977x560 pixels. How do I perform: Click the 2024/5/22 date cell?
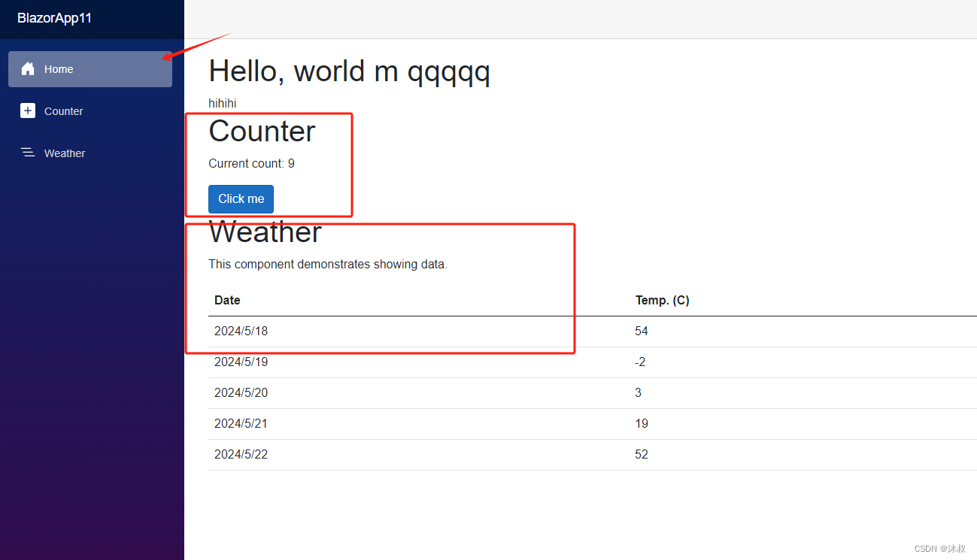241,454
